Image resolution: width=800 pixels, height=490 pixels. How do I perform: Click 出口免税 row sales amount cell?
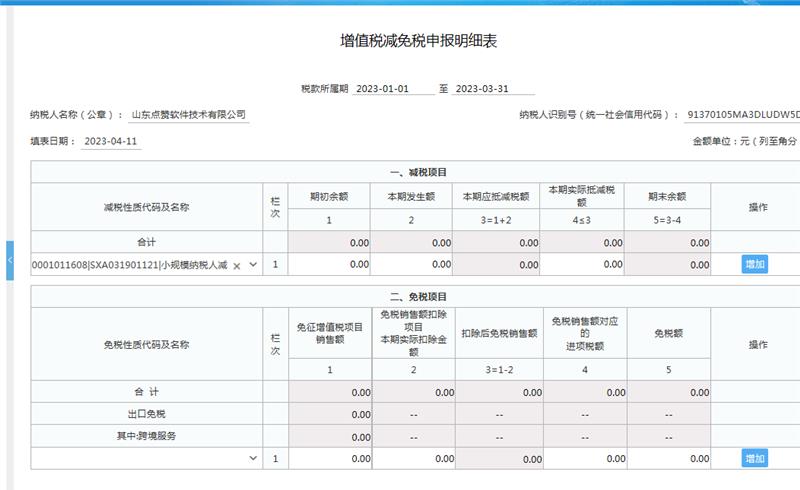point(329,414)
